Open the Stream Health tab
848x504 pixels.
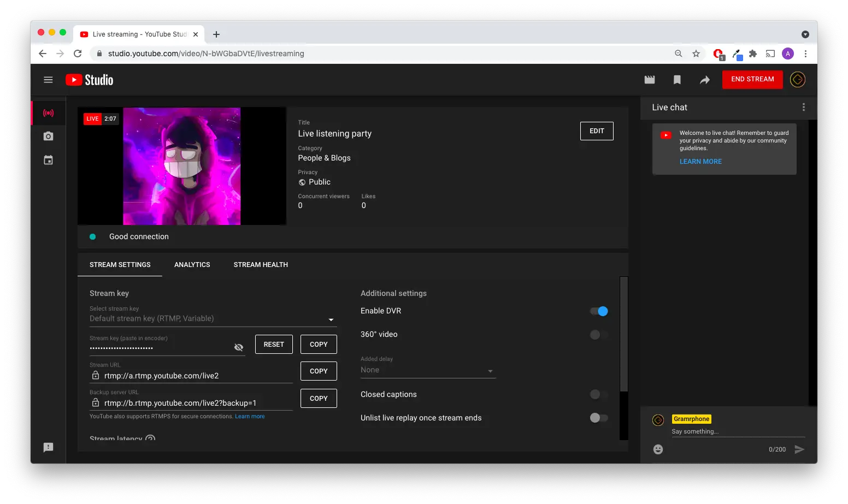(x=261, y=264)
